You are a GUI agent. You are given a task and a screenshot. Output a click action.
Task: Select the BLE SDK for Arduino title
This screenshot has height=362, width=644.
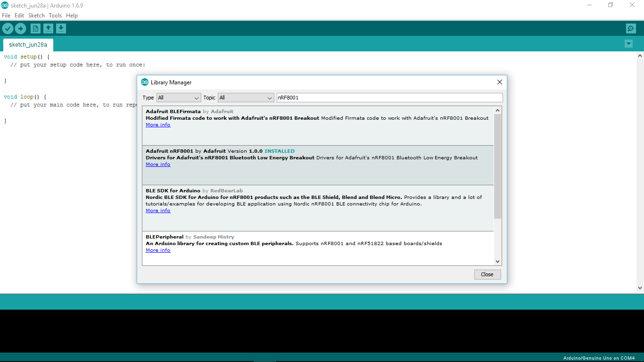click(x=173, y=191)
